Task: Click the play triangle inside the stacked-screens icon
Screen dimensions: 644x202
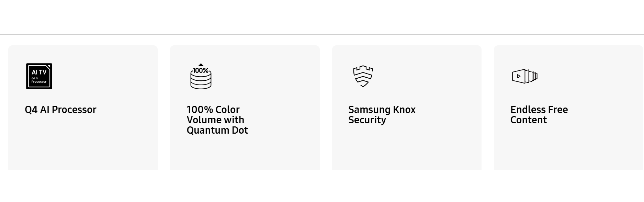Action: 519,76
